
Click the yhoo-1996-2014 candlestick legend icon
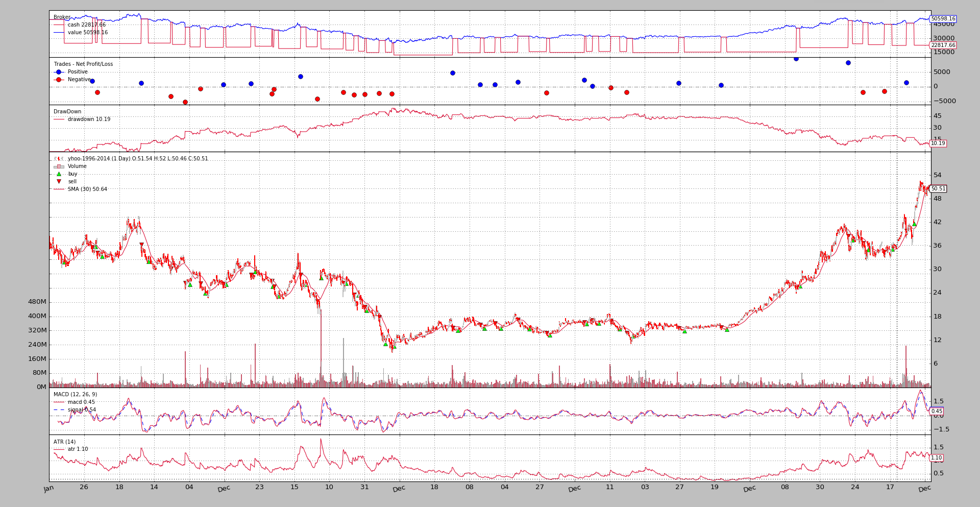pos(59,159)
